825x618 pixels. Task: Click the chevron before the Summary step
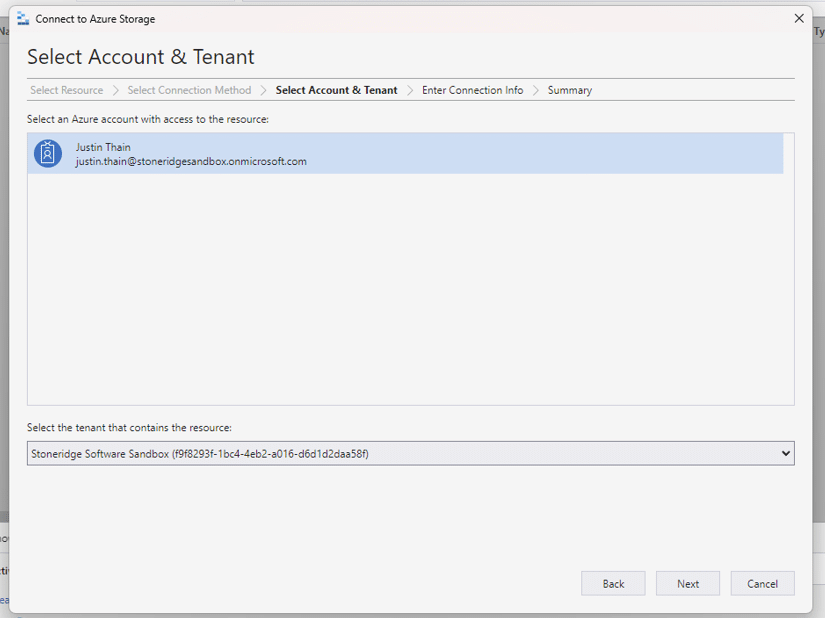coord(536,90)
